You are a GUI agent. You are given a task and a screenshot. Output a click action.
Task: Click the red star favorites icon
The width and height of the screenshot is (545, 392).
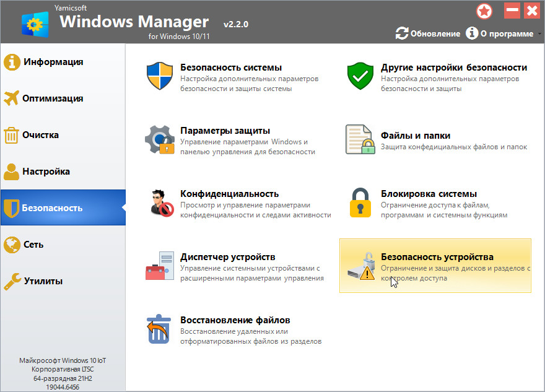[484, 11]
